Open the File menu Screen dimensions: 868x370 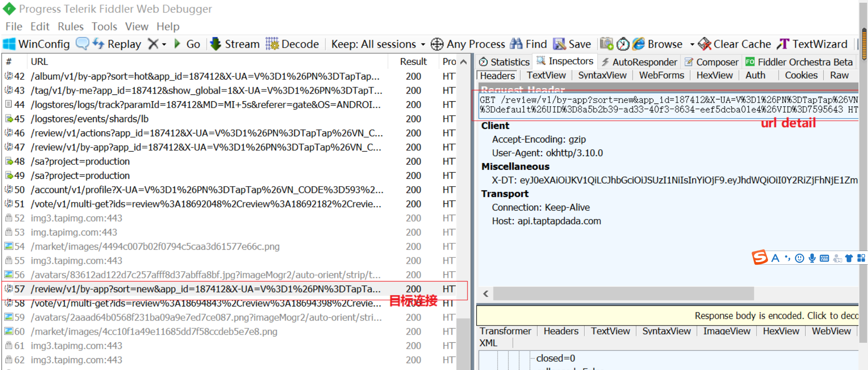click(x=14, y=27)
